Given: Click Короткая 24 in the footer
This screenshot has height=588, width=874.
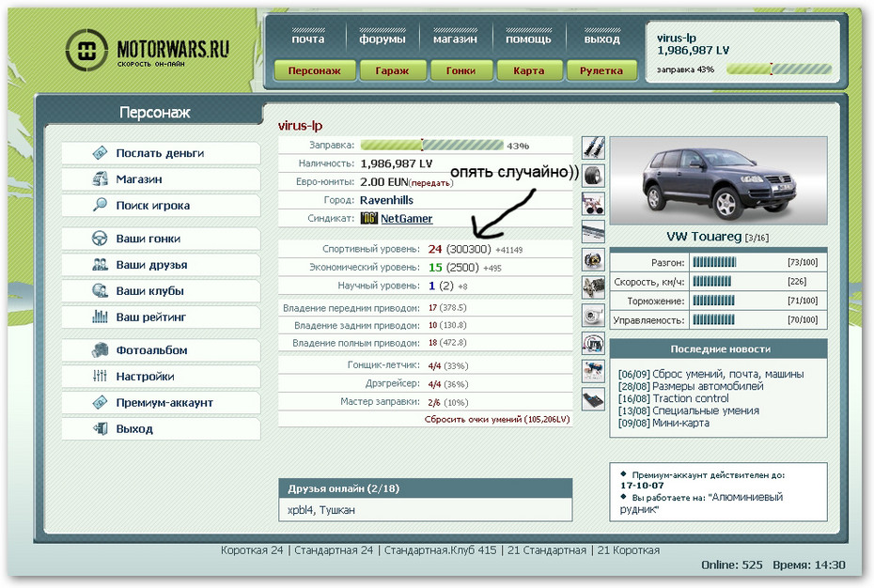Looking at the screenshot, I should 252,550.
